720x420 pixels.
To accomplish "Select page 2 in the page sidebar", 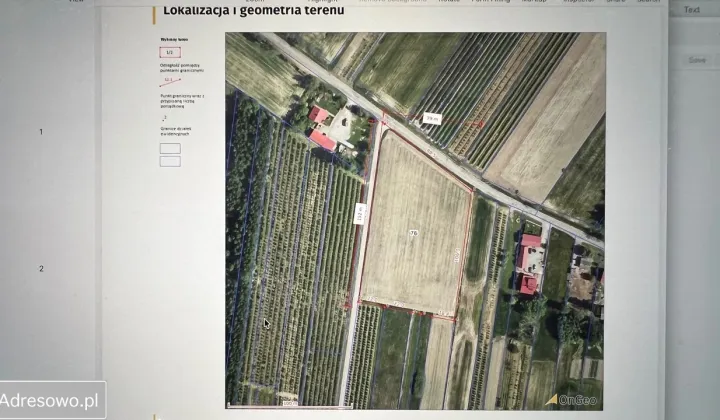I will pyautogui.click(x=41, y=269).
